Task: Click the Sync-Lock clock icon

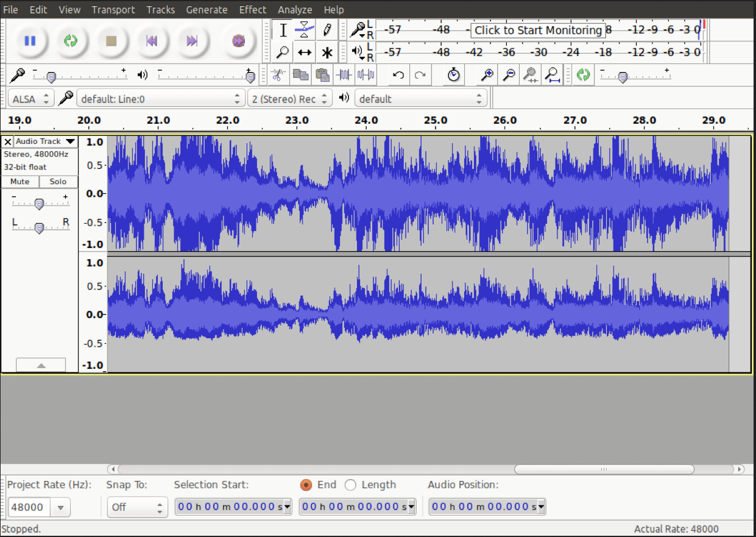Action: pyautogui.click(x=453, y=75)
